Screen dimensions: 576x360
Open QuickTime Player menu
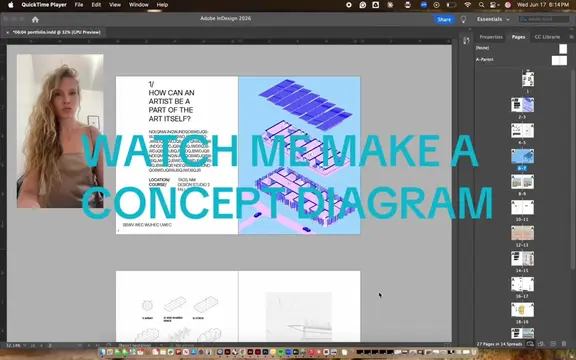point(44,5)
